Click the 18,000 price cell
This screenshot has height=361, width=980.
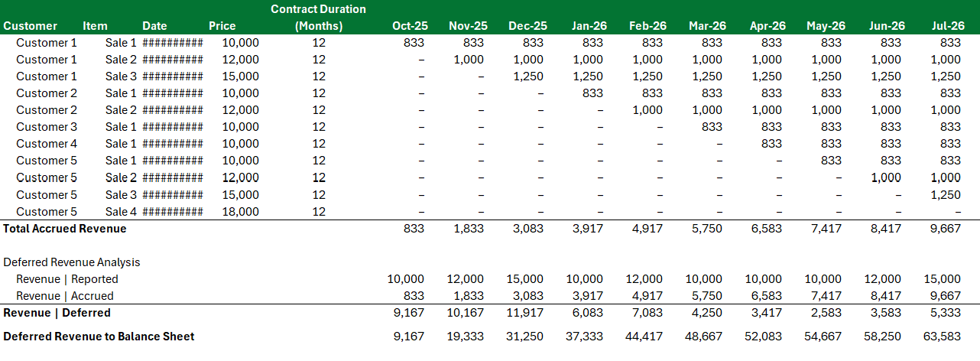click(x=240, y=212)
